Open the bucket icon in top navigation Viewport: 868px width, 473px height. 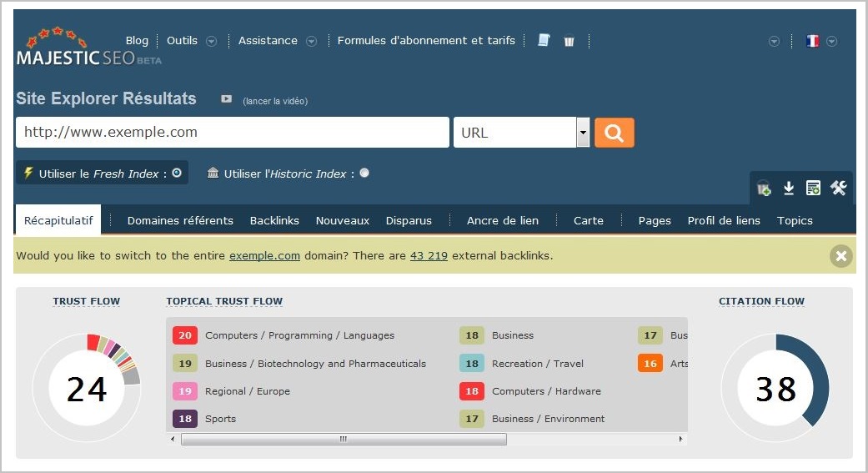click(569, 41)
